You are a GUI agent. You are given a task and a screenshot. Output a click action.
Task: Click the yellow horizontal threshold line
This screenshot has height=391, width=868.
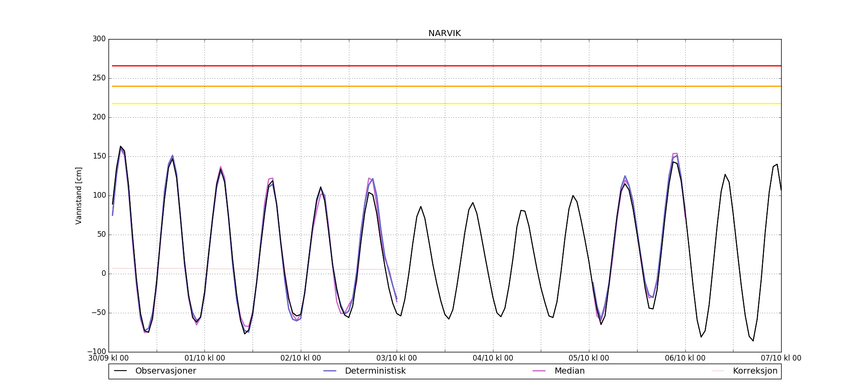point(444,104)
